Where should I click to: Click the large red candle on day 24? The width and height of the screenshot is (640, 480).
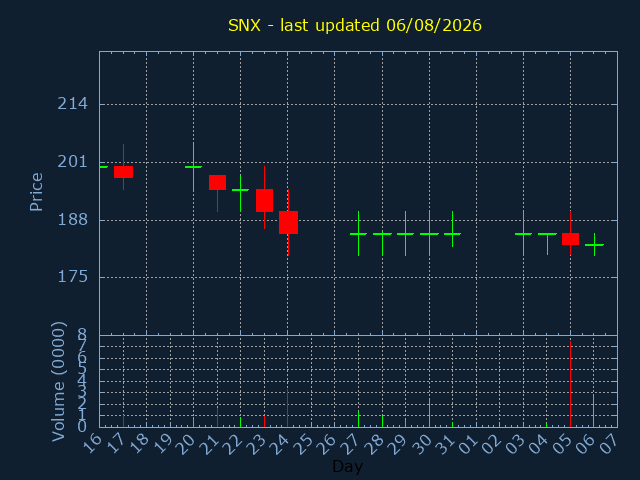point(288,222)
